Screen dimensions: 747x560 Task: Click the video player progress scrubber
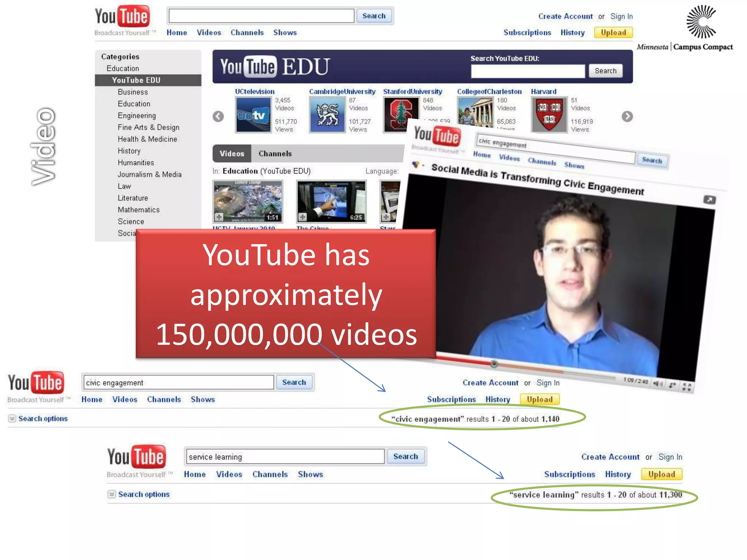point(494,363)
